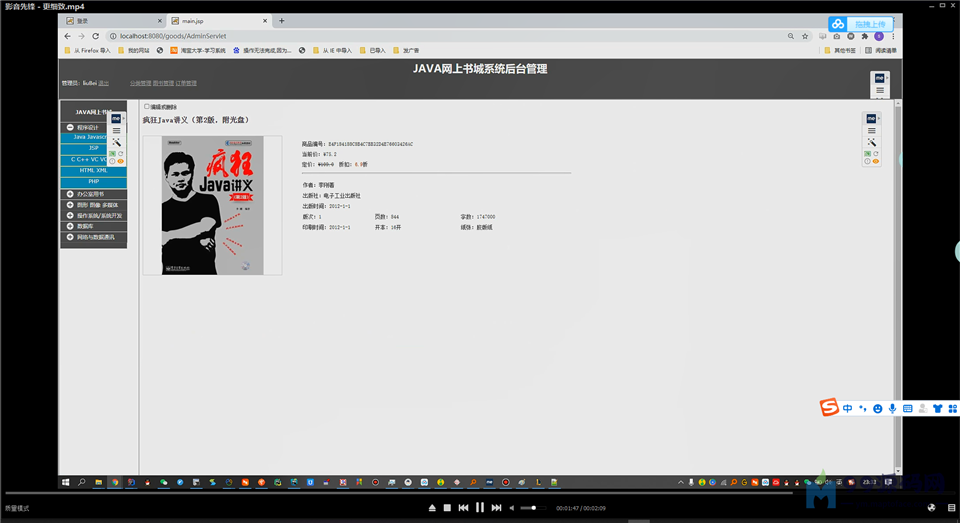Open the 阅读清单 reading list
Image resolution: width=960 pixels, height=523 pixels.
880,50
